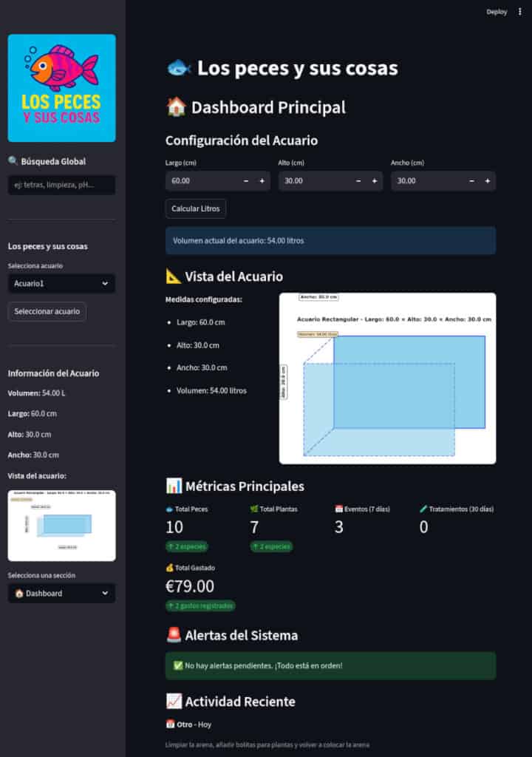Click the Total Gastado €79.00 metric
532x757 pixels.
coord(190,586)
